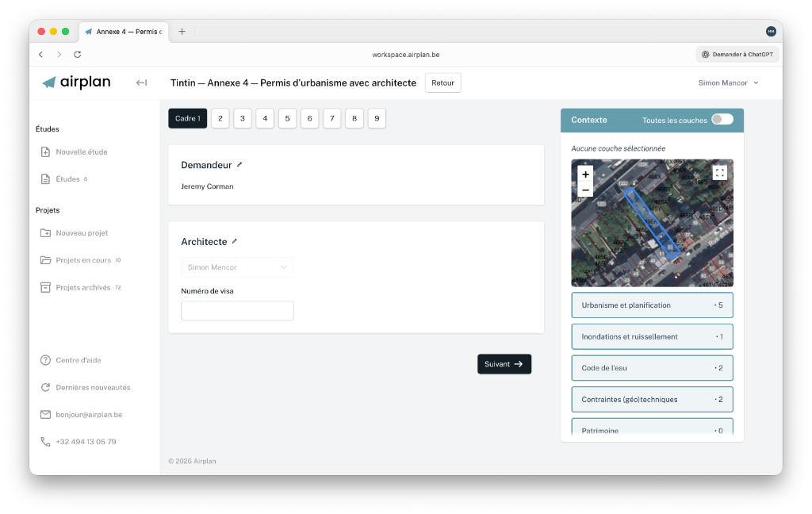The height and width of the screenshot is (514, 812).
Task: Open the architect Simon Mancor dropdown
Action: [237, 267]
